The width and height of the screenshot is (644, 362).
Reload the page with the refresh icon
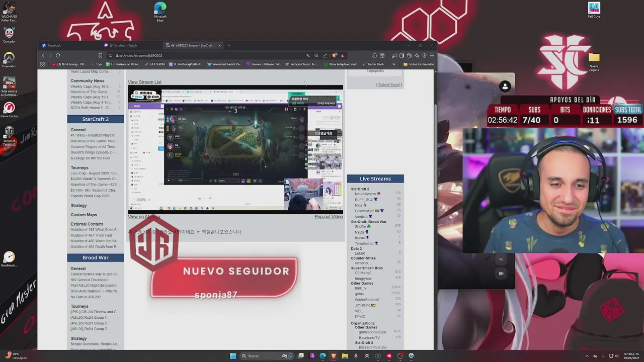(x=58, y=55)
